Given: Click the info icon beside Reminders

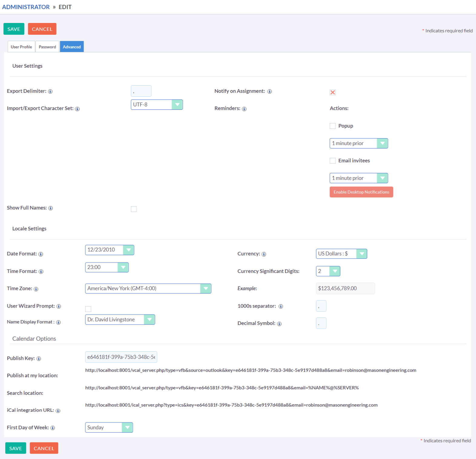Looking at the screenshot, I should click(x=244, y=109).
